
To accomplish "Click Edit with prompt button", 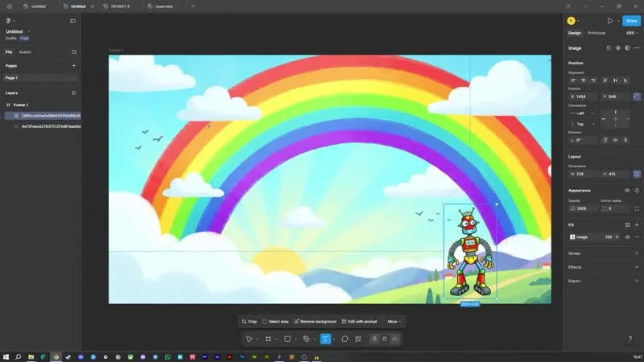I will [x=359, y=321].
